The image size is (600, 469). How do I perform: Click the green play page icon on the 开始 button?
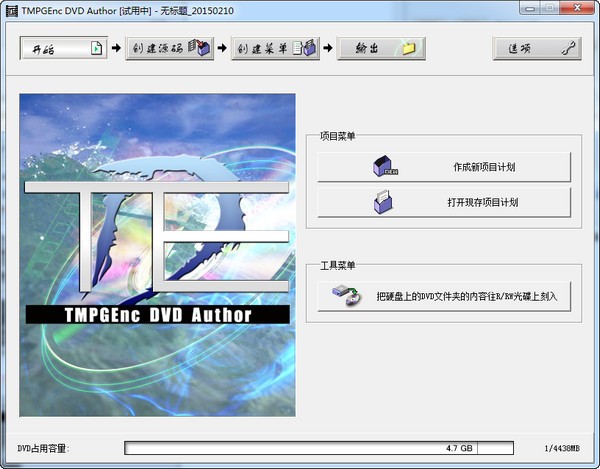tap(96, 48)
